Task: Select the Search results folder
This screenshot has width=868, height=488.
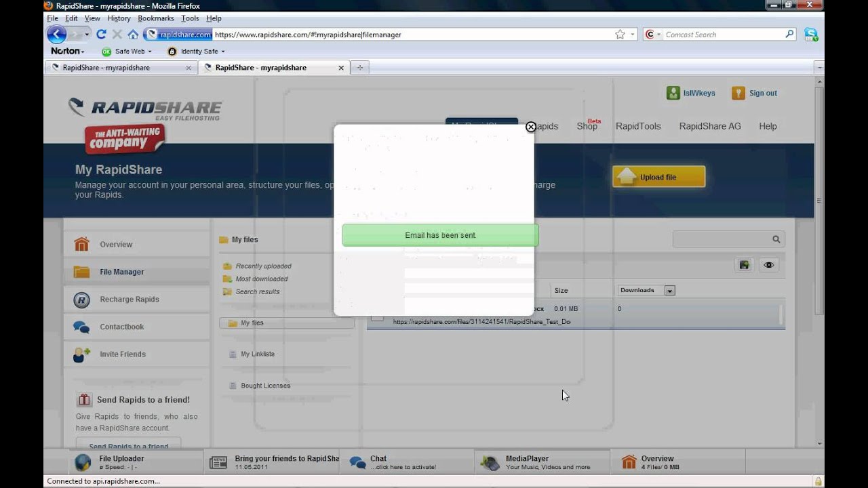Action: [x=257, y=292]
